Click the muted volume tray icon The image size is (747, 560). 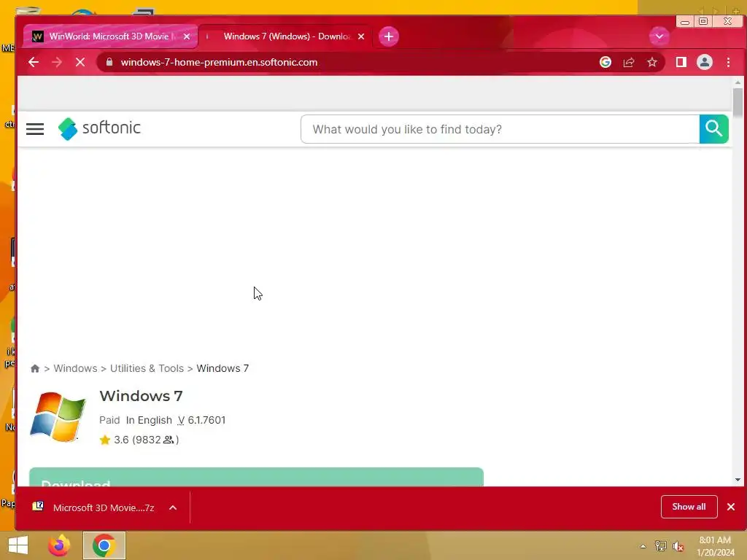point(678,546)
